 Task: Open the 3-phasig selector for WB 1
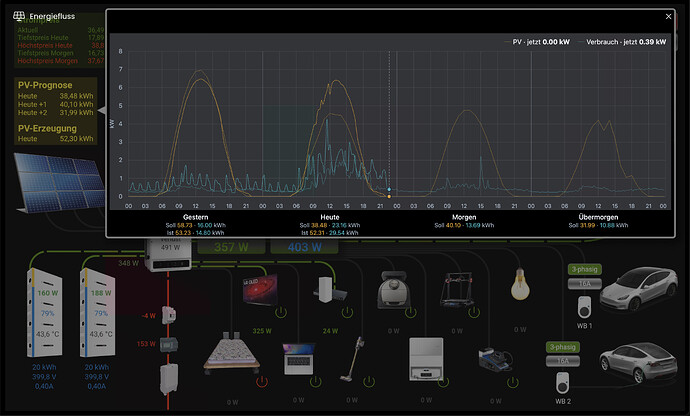pyautogui.click(x=584, y=269)
